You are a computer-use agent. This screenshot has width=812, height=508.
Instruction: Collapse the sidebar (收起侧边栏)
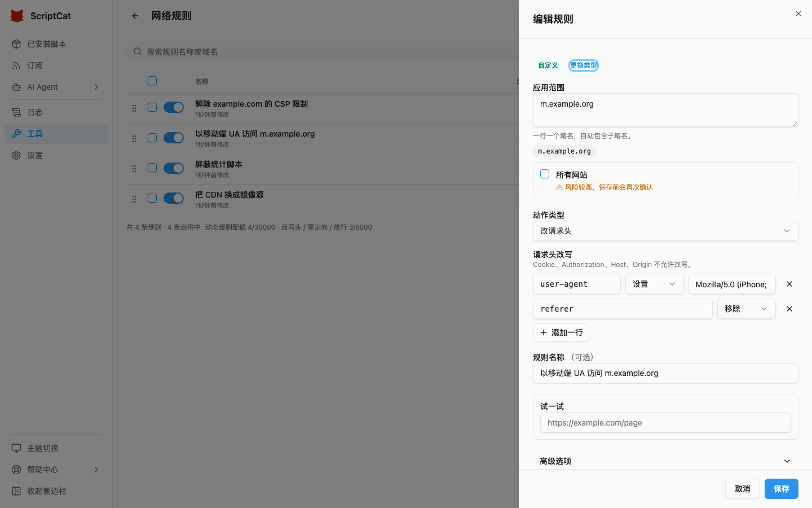(x=56, y=491)
